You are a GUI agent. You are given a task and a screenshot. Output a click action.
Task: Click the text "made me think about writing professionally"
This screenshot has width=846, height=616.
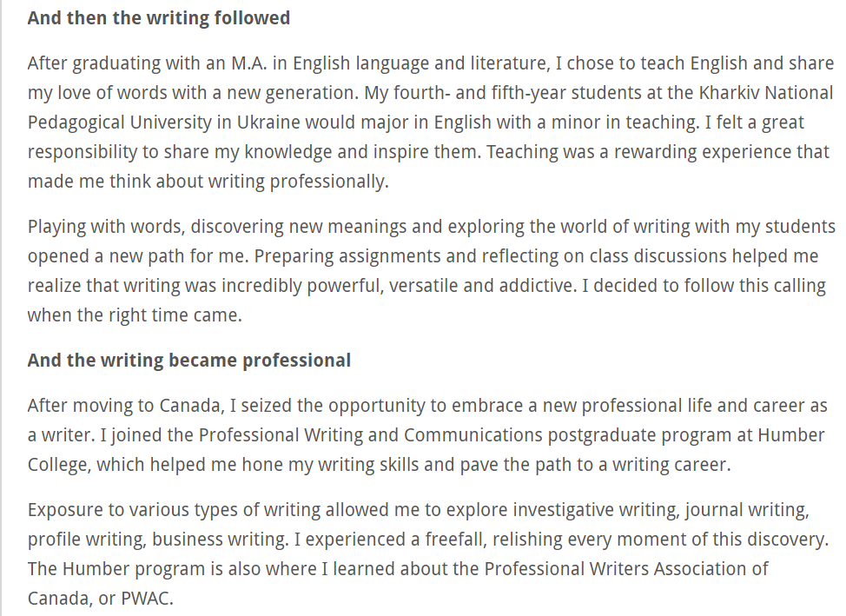(x=207, y=182)
